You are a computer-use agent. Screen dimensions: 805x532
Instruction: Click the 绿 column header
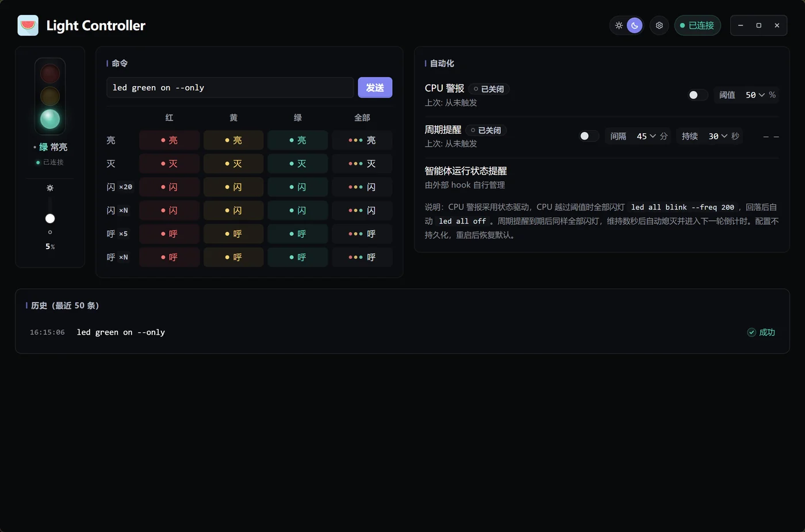(x=298, y=117)
